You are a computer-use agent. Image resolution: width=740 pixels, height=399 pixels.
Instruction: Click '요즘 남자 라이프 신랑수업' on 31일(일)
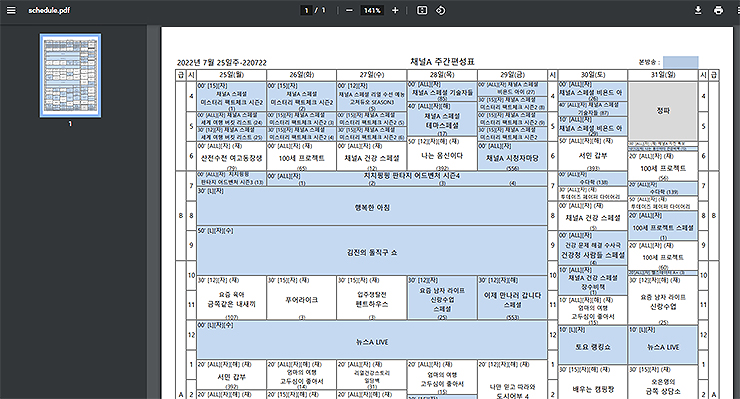663,300
